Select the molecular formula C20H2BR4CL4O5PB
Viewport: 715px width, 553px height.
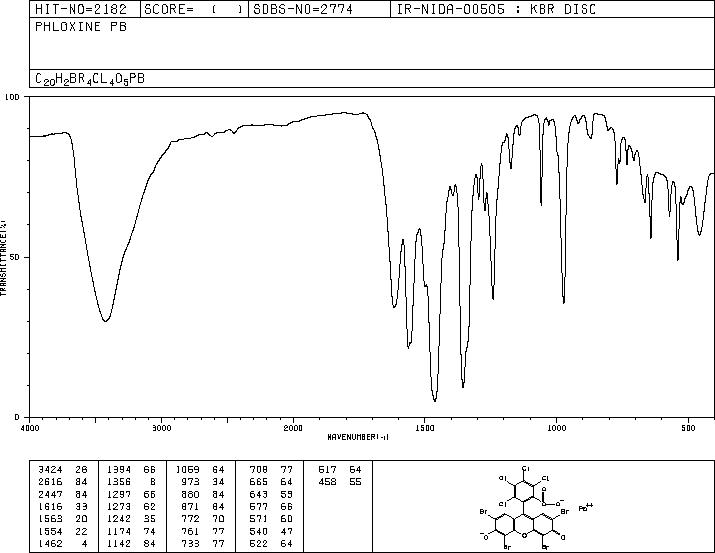pos(90,79)
